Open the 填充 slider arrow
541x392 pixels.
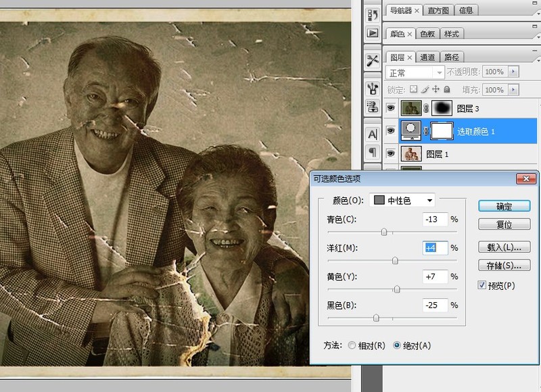point(513,90)
